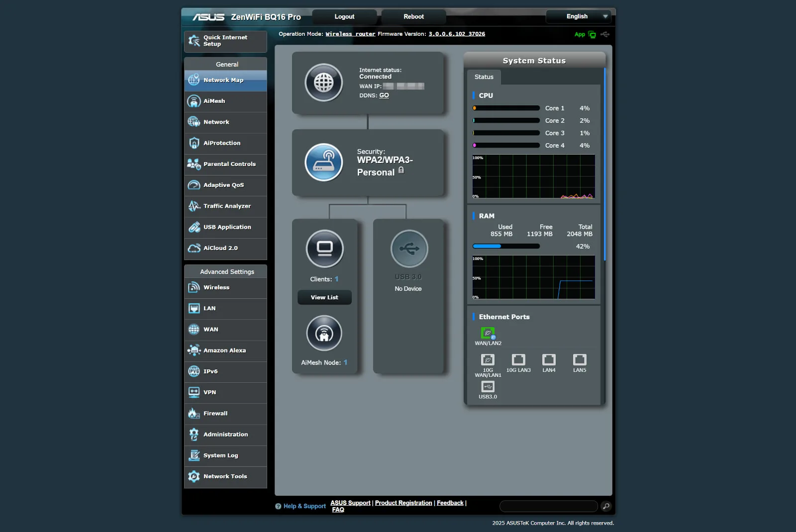Image resolution: width=796 pixels, height=532 pixels.
Task: Switch to the Status tab
Action: 483,77
